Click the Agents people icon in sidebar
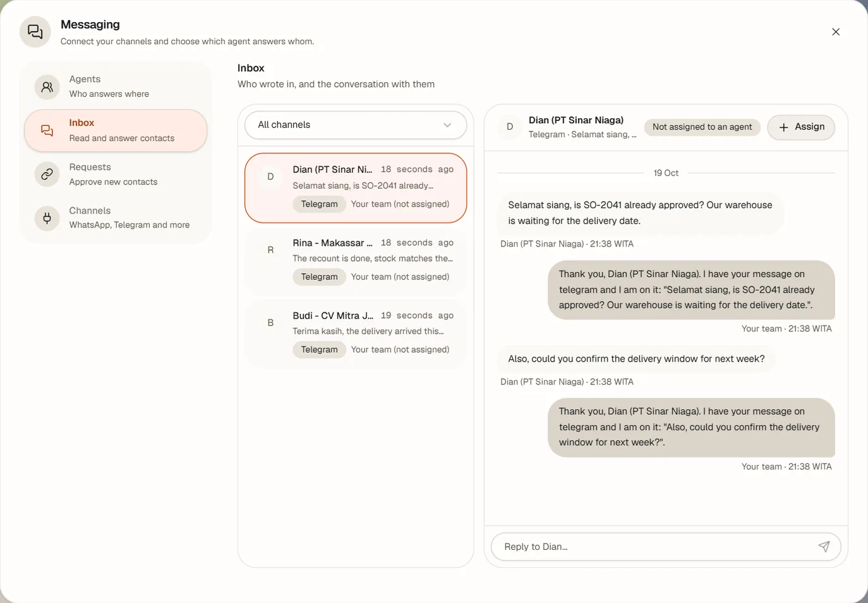This screenshot has height=603, width=868. [47, 87]
